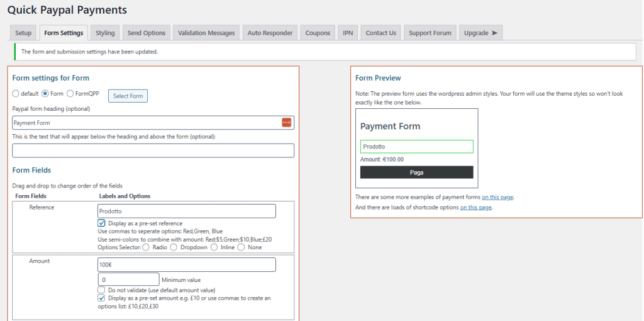Screen dimensions: 644x321
Task: Toggle Display as a pre-set reference
Action: [101, 223]
